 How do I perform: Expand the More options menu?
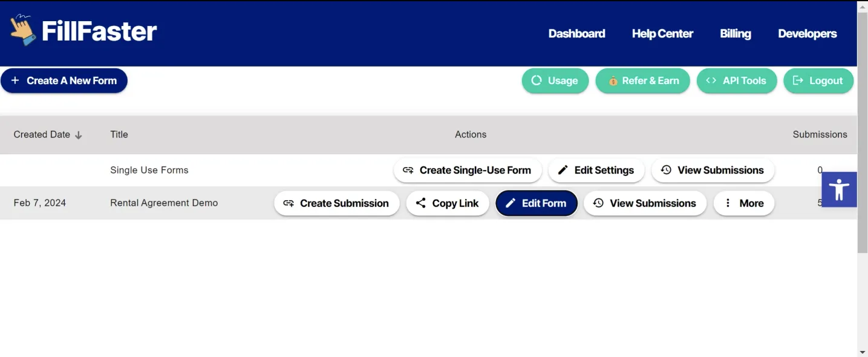point(744,203)
